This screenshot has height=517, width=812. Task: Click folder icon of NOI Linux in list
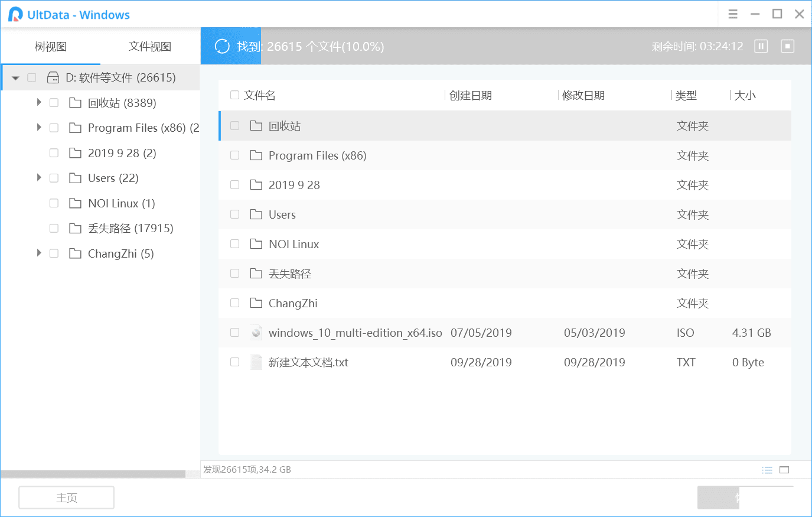[x=256, y=243]
